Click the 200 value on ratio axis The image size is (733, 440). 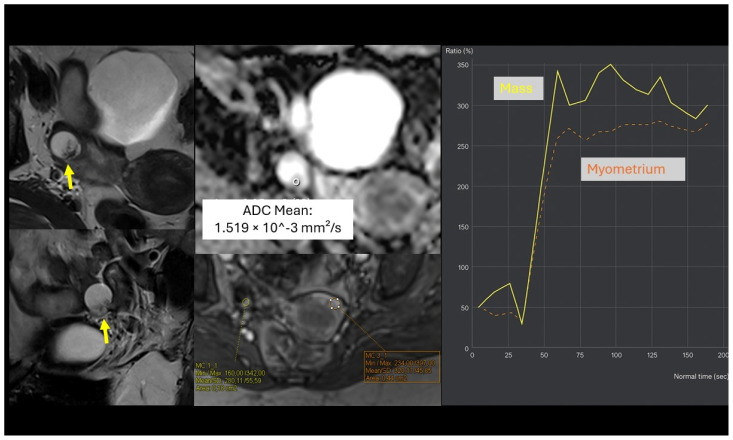(x=463, y=187)
